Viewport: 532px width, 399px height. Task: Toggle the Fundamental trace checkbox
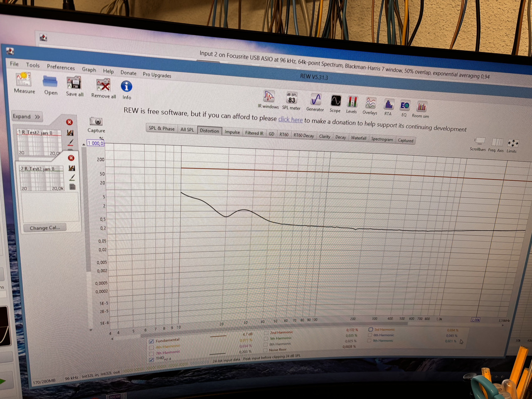click(x=151, y=342)
